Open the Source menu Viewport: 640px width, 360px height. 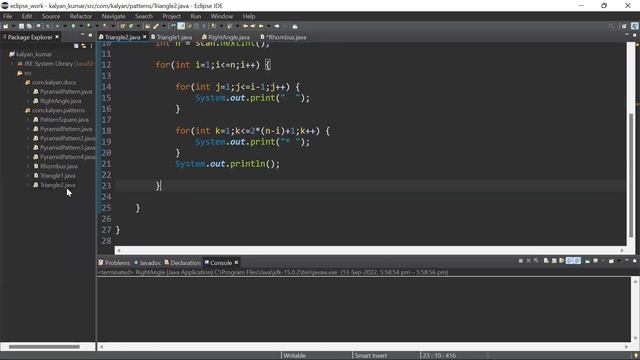coord(51,16)
